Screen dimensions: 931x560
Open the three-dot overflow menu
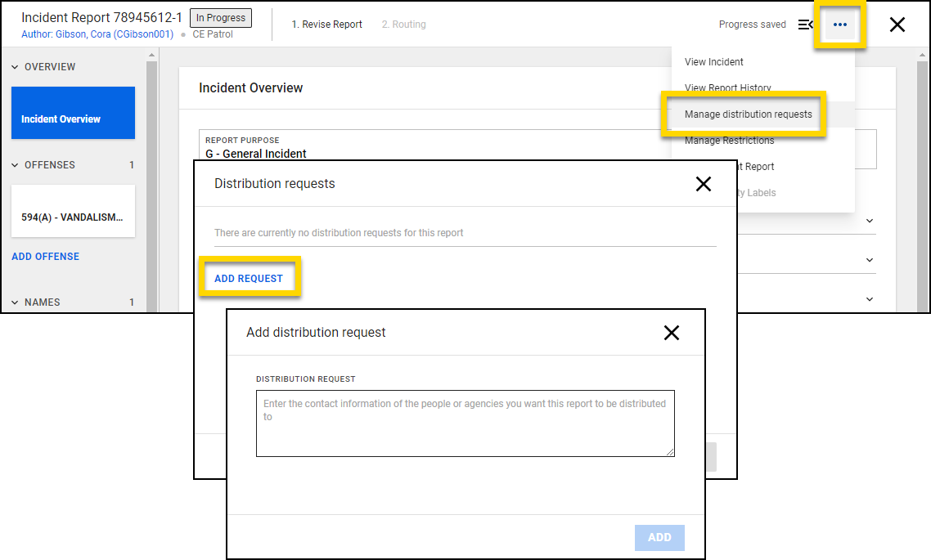pos(839,25)
